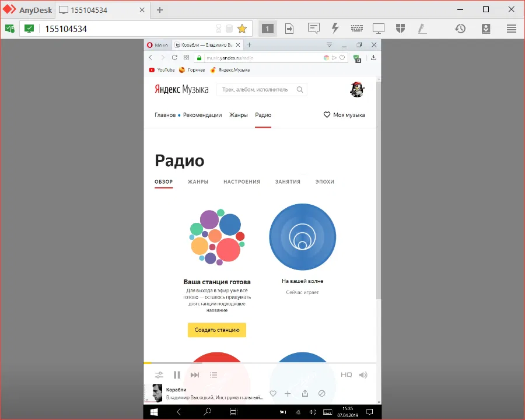Click the file transfer arrow icon
Screen dimensions: 525x420
(x=289, y=29)
